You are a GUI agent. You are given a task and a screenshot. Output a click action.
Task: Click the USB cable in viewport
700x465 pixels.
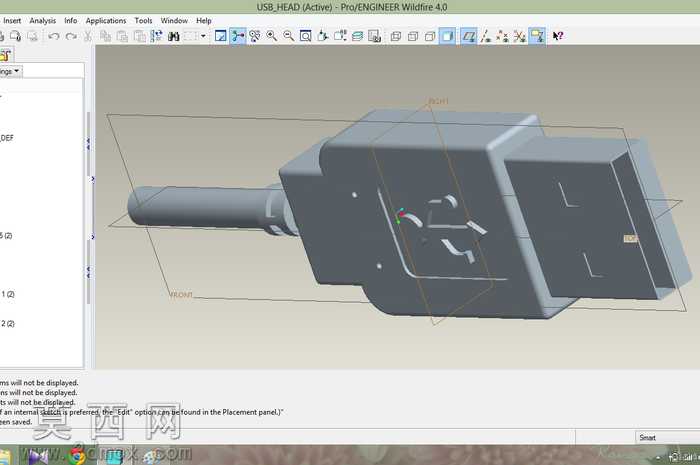(203, 207)
